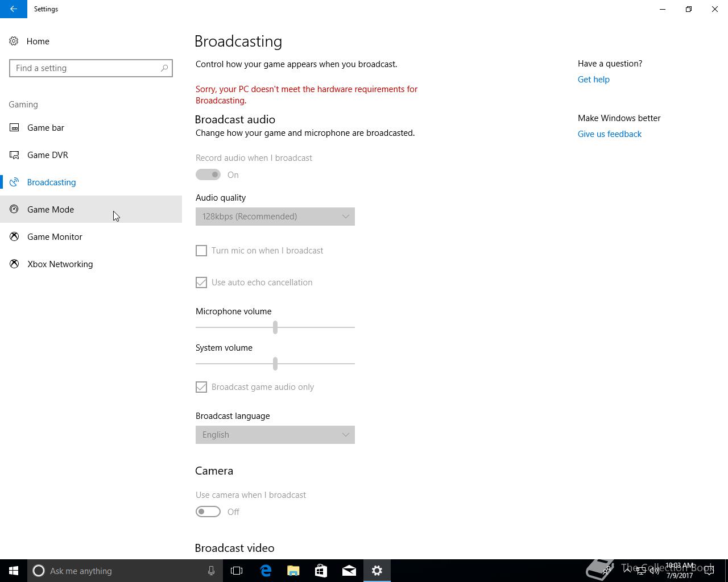This screenshot has height=582, width=728.
Task: Click the Cortana microphone icon
Action: (x=211, y=571)
